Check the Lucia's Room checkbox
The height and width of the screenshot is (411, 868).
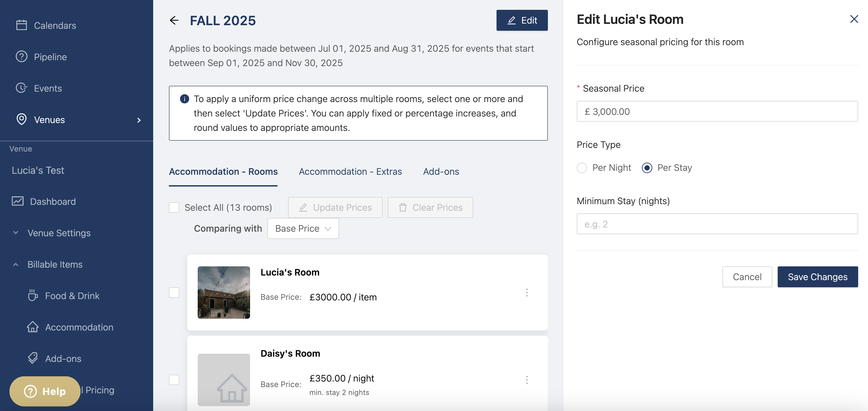[x=174, y=293]
